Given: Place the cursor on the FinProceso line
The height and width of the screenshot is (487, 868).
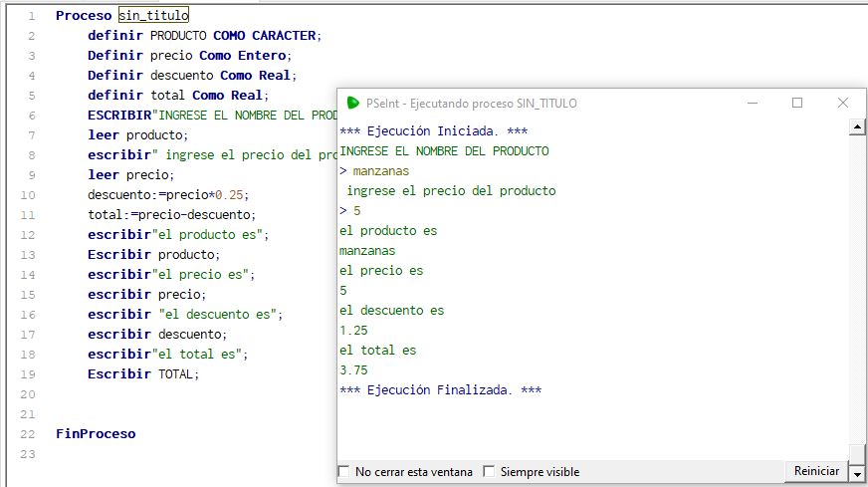Looking at the screenshot, I should [96, 434].
